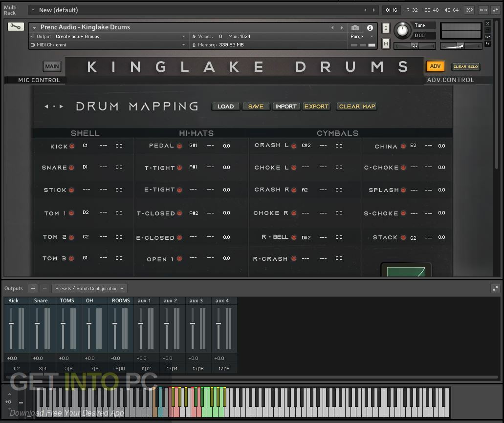Toggle the SNARE learn indicator
Screen dimensions: 504x423
click(71, 168)
